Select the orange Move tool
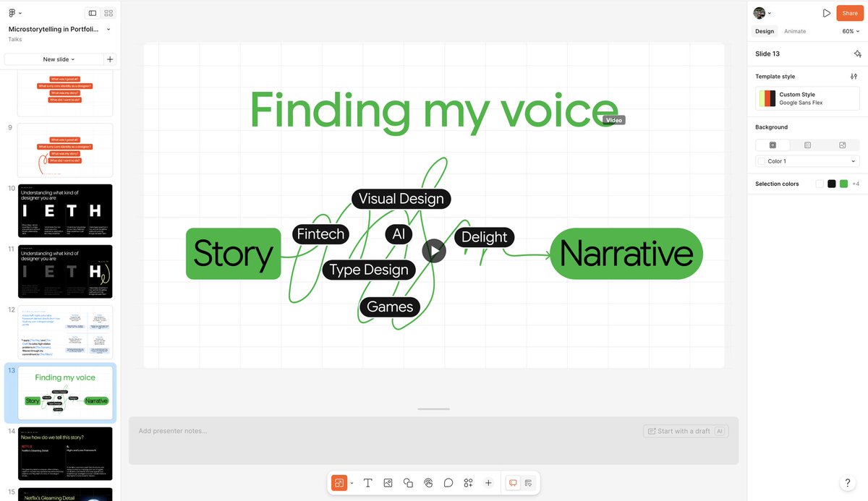The image size is (868, 501). click(339, 483)
